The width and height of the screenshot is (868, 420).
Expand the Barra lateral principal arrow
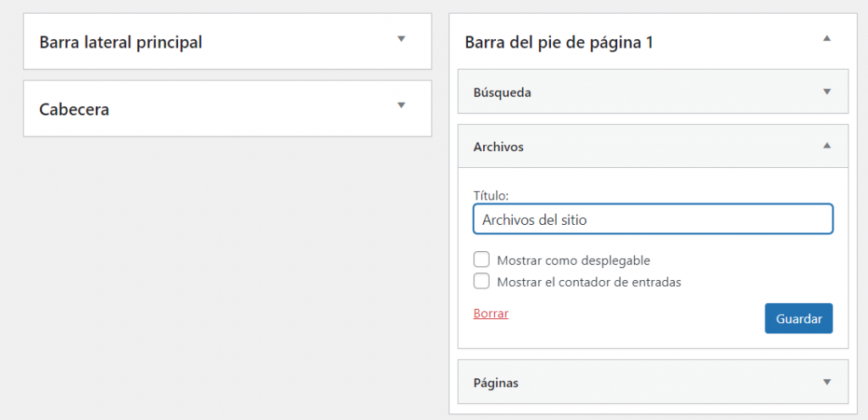[x=402, y=39]
